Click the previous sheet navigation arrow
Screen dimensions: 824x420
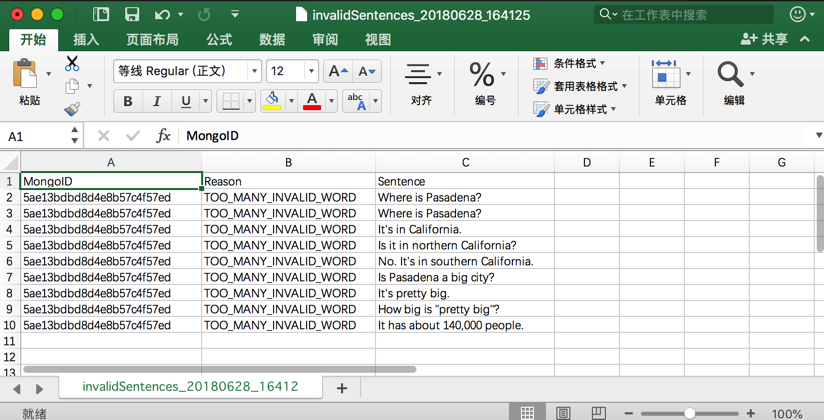click(x=17, y=389)
